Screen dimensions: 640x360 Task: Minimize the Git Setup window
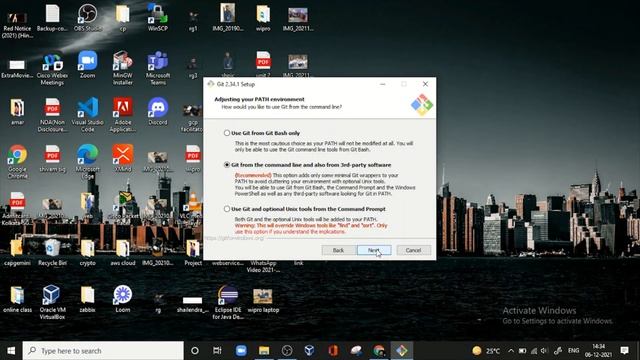pos(382,84)
